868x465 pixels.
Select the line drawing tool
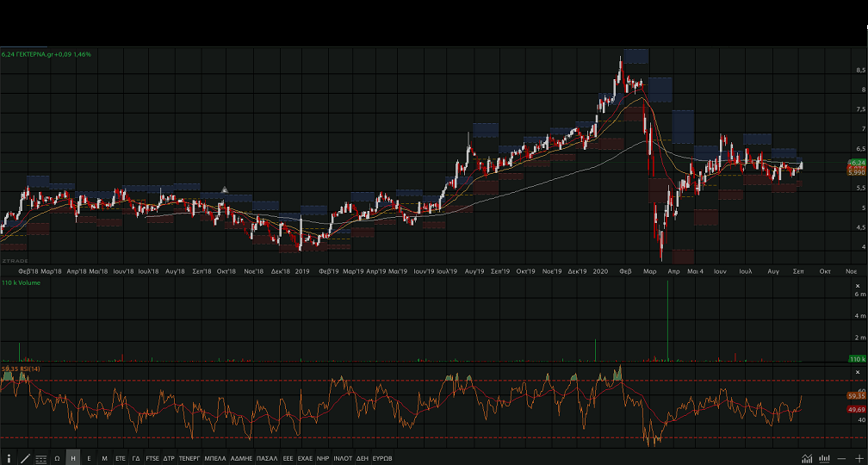[25, 458]
